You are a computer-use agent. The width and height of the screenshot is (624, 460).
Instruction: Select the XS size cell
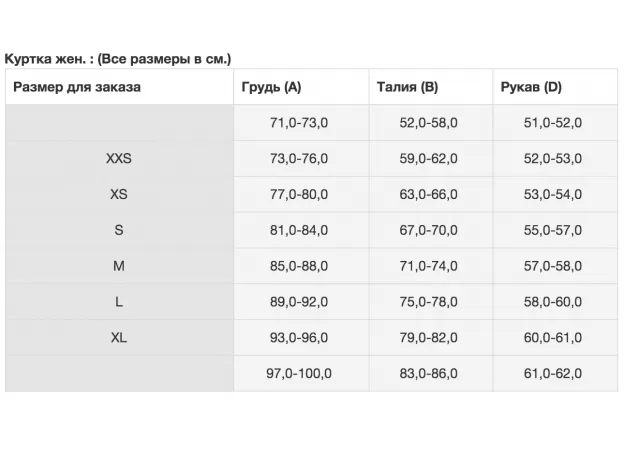coord(118,194)
